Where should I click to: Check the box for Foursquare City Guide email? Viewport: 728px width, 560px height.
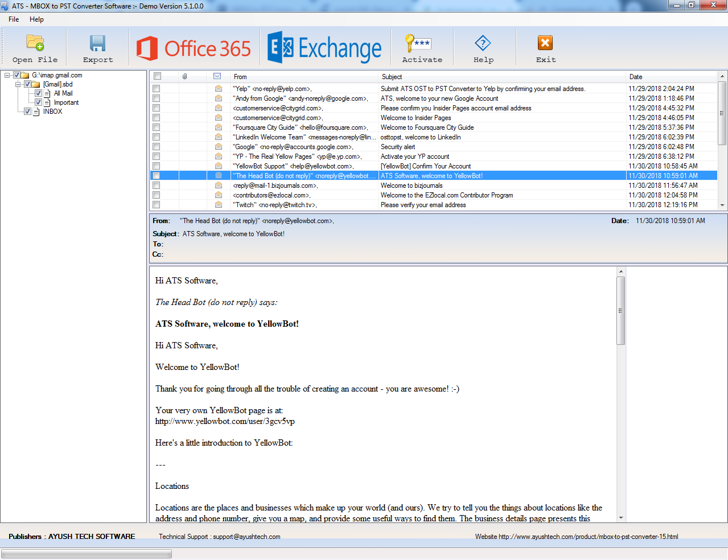[157, 127]
